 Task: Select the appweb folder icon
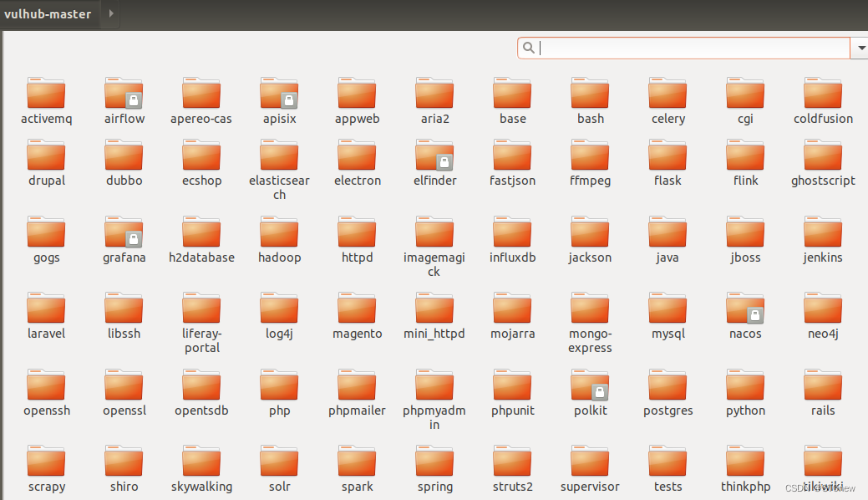tap(357, 93)
